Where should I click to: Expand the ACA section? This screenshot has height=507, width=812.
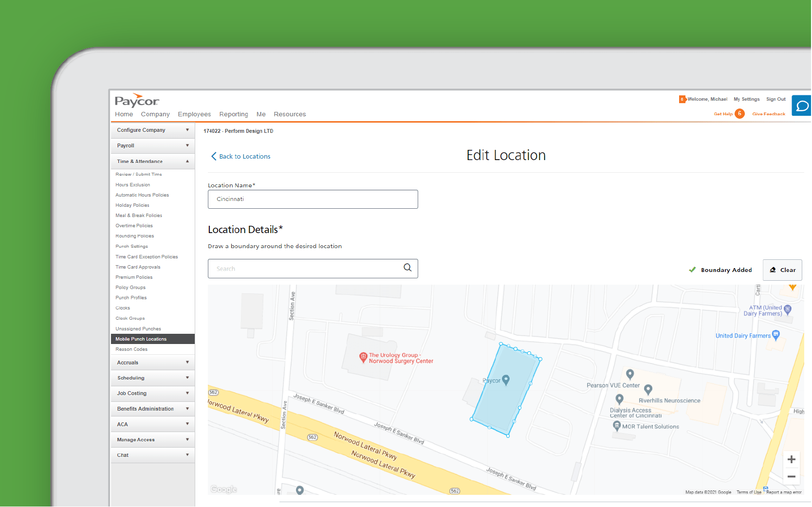click(x=153, y=425)
